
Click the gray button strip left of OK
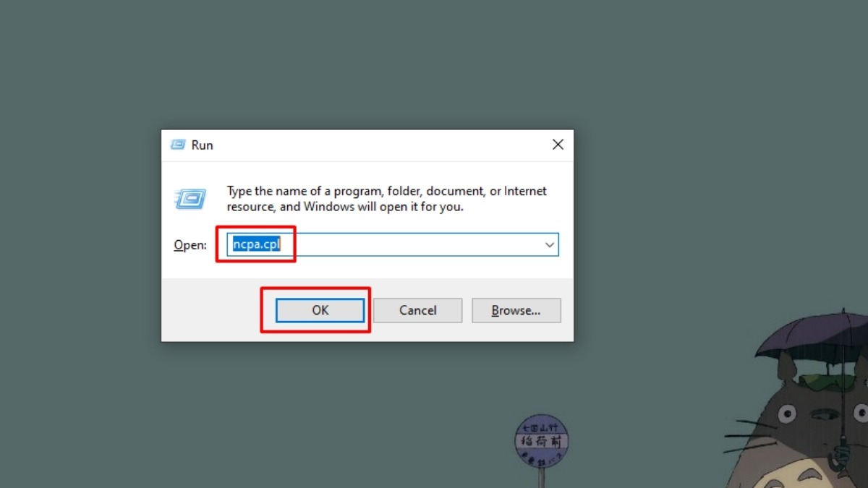click(217, 310)
